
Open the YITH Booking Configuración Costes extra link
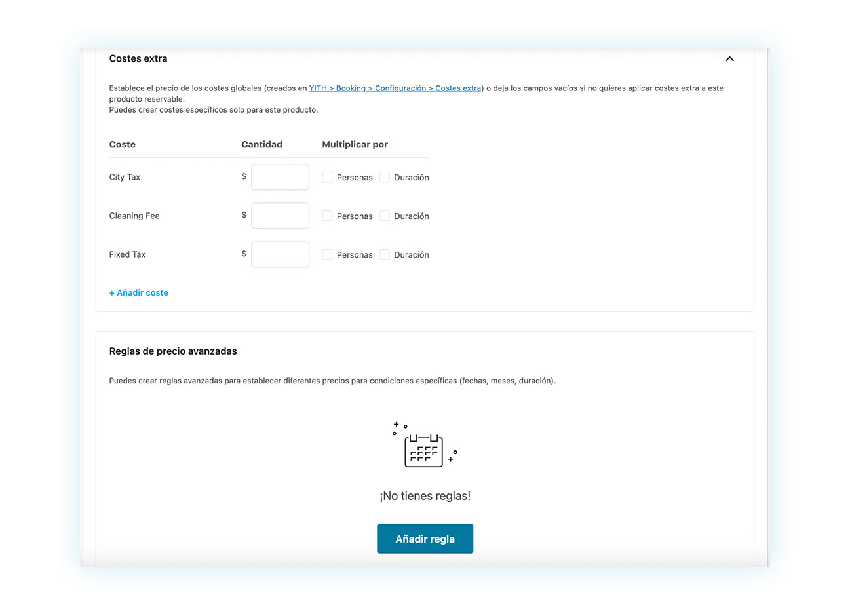coord(395,88)
